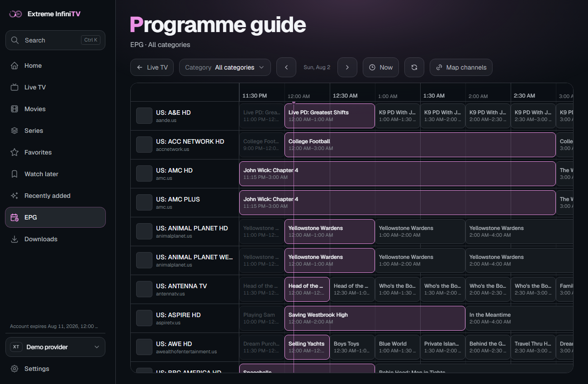
Task: Click the US: ASPIRE HD channel name
Action: pos(178,315)
